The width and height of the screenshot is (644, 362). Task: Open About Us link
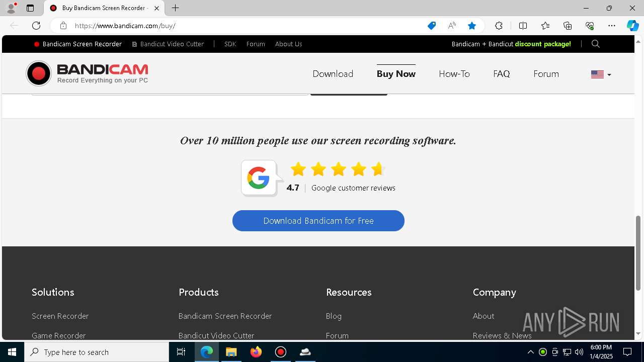[x=288, y=44]
